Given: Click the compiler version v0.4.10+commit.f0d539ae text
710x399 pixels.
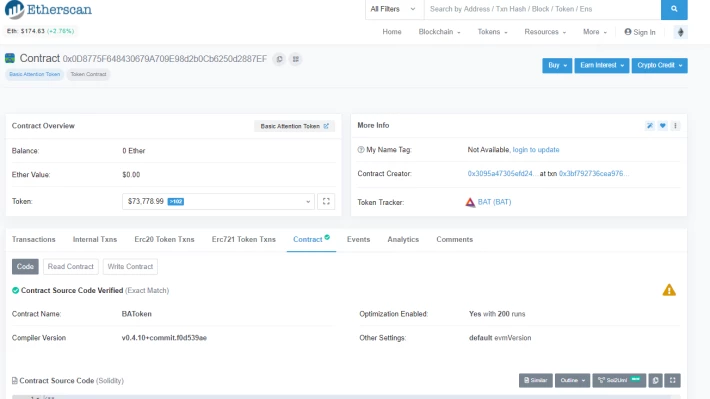Looking at the screenshot, I should point(164,338).
